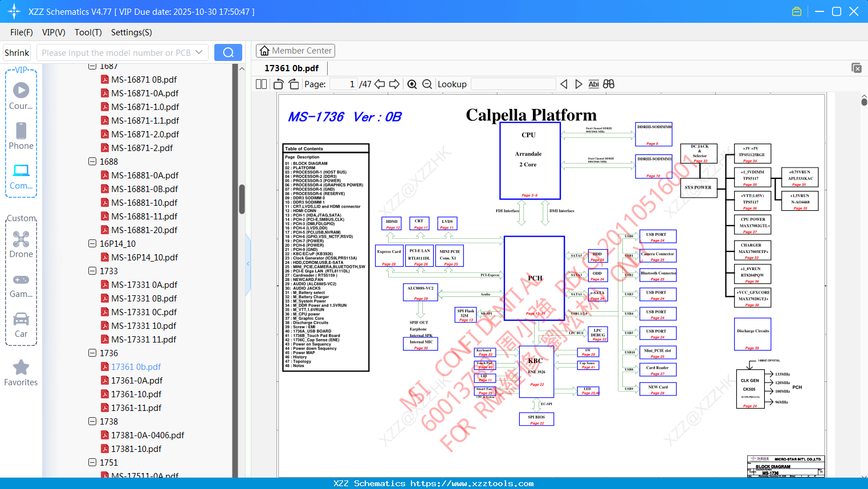Viewport: 868px width, 489px height.
Task: Open the Drone category icon
Action: point(21,244)
